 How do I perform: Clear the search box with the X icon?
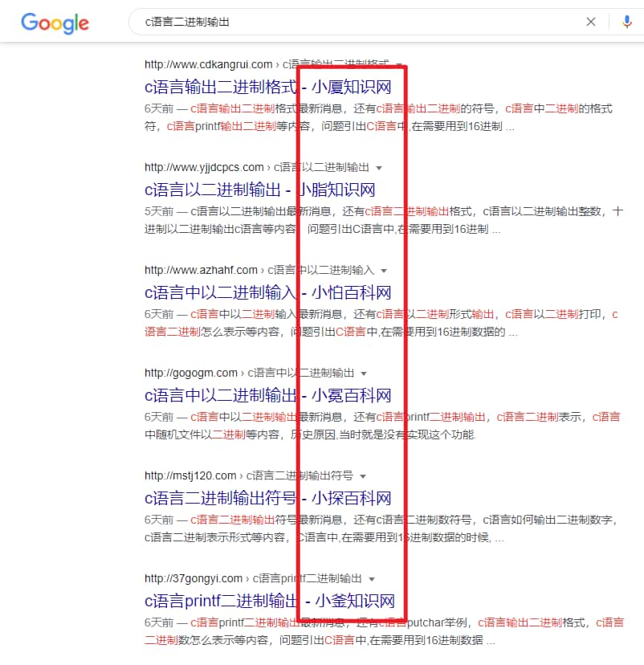(x=590, y=22)
